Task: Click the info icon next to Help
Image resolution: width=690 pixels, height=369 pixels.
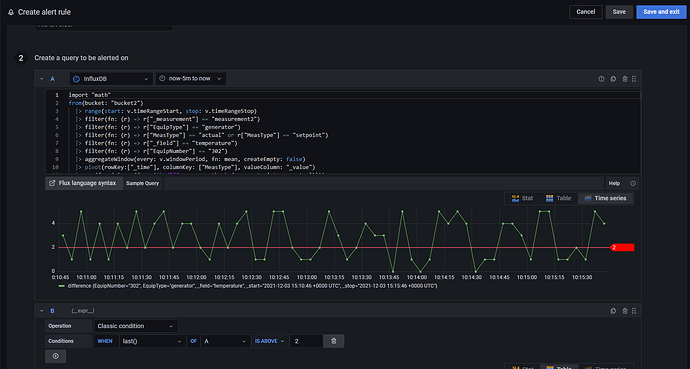Action: (633, 183)
